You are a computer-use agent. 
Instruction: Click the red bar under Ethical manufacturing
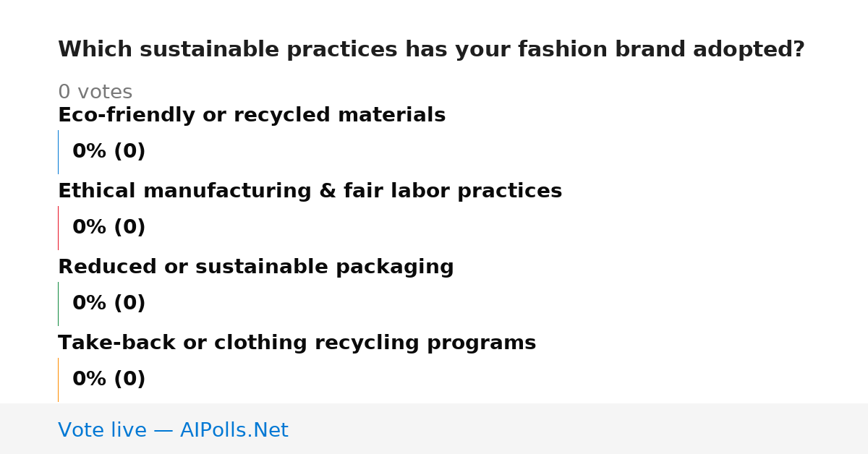tap(58, 228)
